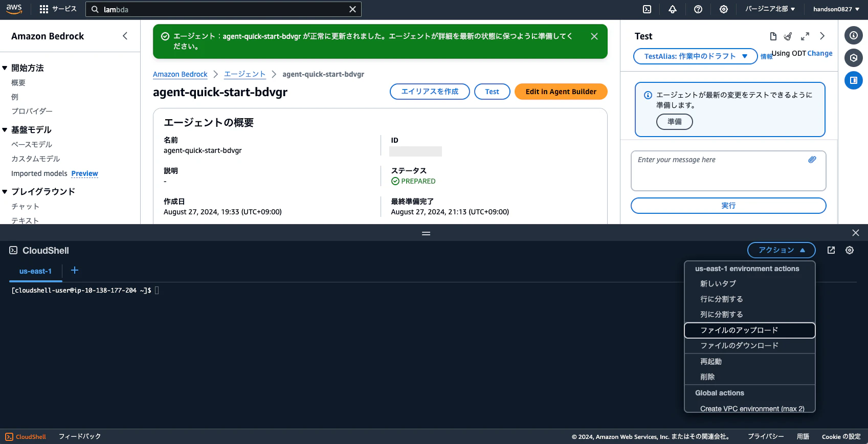This screenshot has height=444, width=868.
Task: Add a new CloudShell tab with plus
Action: (x=75, y=270)
